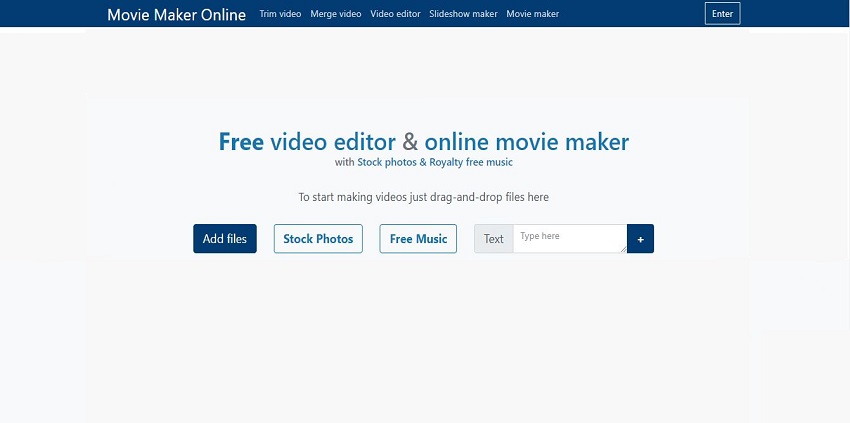Click the Add files button

tap(225, 239)
